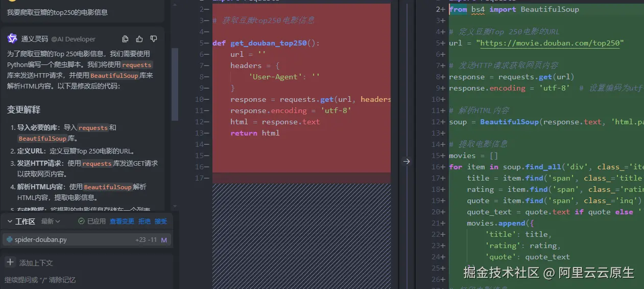Give the AI response a thumbs up
Image resolution: width=644 pixels, height=289 pixels.
pos(139,39)
